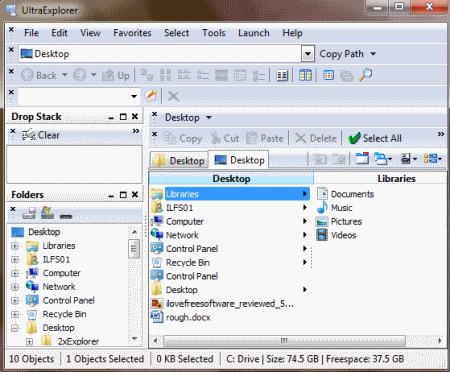
Task: Click the horizontal scrollbar in file pane
Action: [x=284, y=341]
